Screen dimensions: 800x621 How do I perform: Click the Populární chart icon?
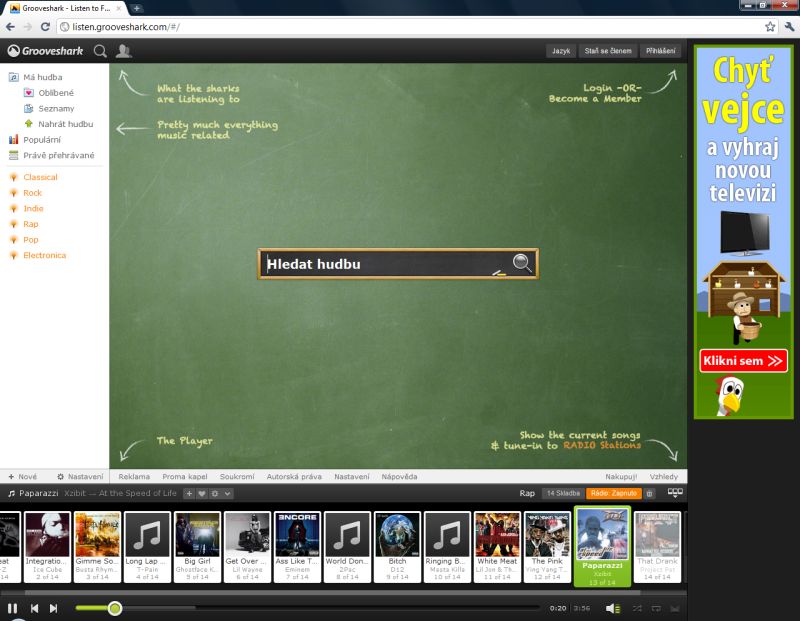[x=14, y=139]
